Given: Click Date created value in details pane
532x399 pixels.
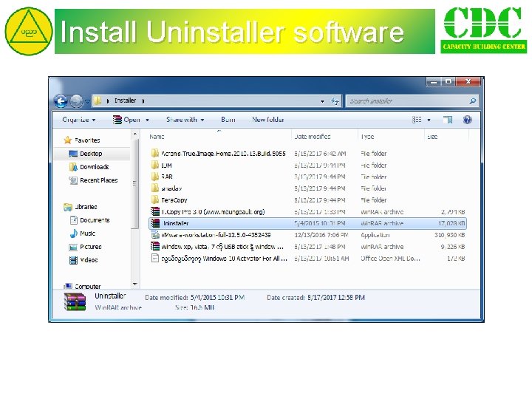Looking at the screenshot, I should [336, 298].
